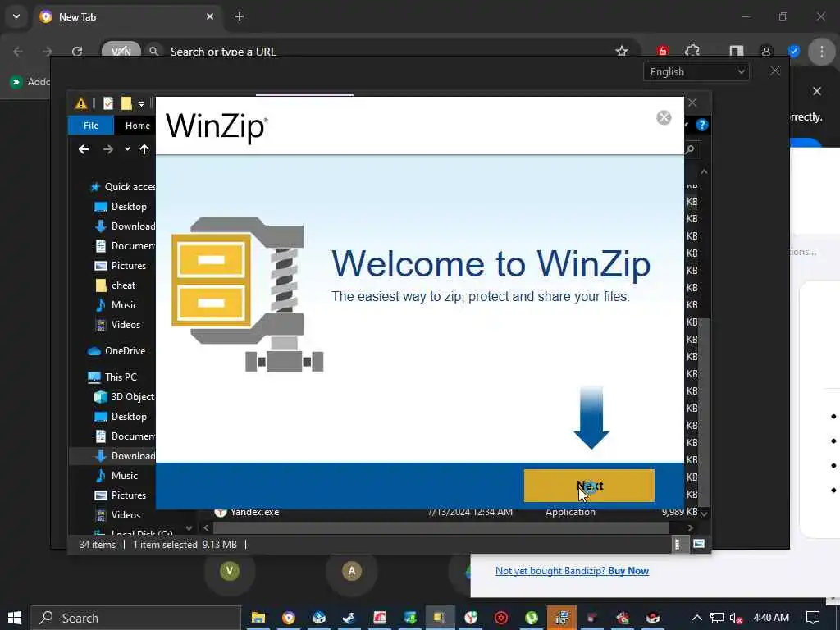
Task: Click Buy Now link for Bandizip
Action: [628, 571]
